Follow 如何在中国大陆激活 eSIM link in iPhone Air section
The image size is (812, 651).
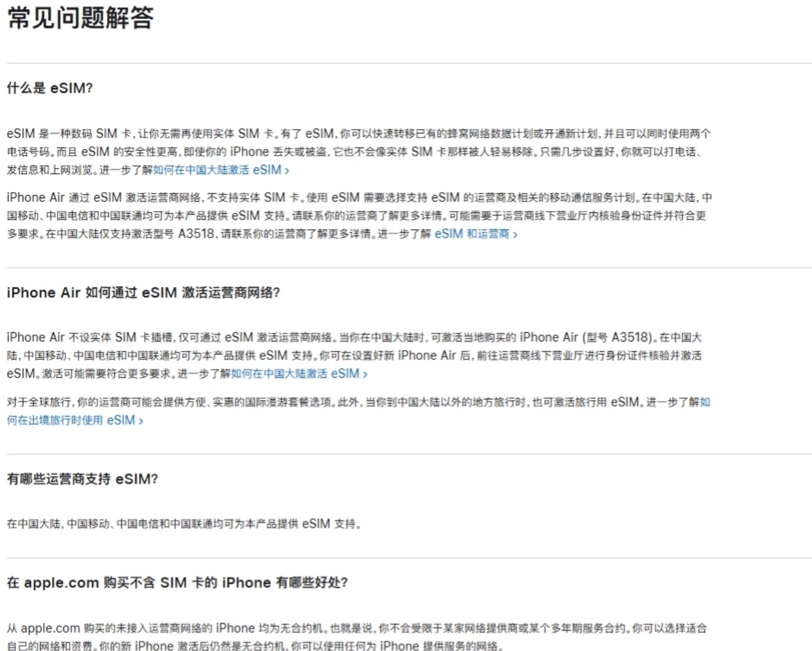[x=299, y=373]
